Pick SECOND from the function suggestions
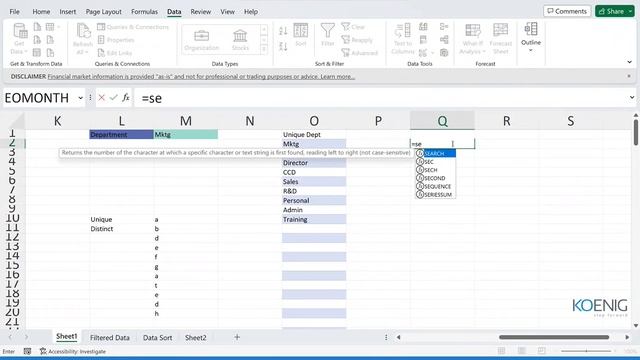640x360 pixels. coord(436,178)
